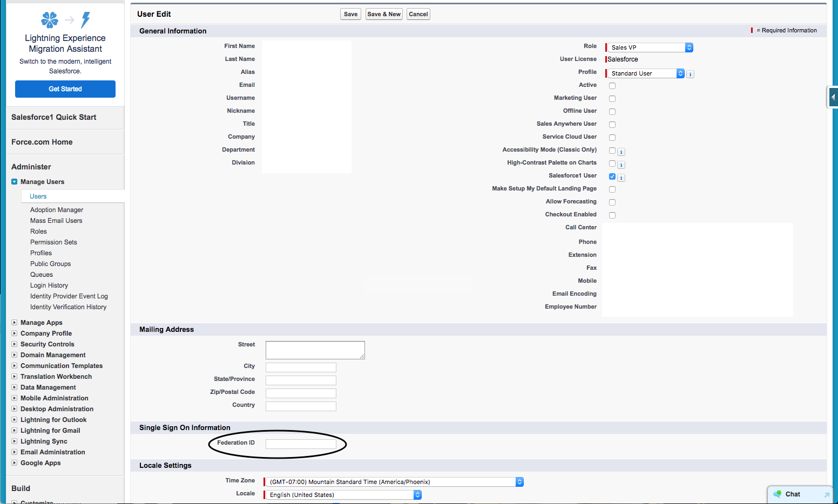838x504 pixels.
Task: Open Identity Provider Event Log
Action: point(69,296)
